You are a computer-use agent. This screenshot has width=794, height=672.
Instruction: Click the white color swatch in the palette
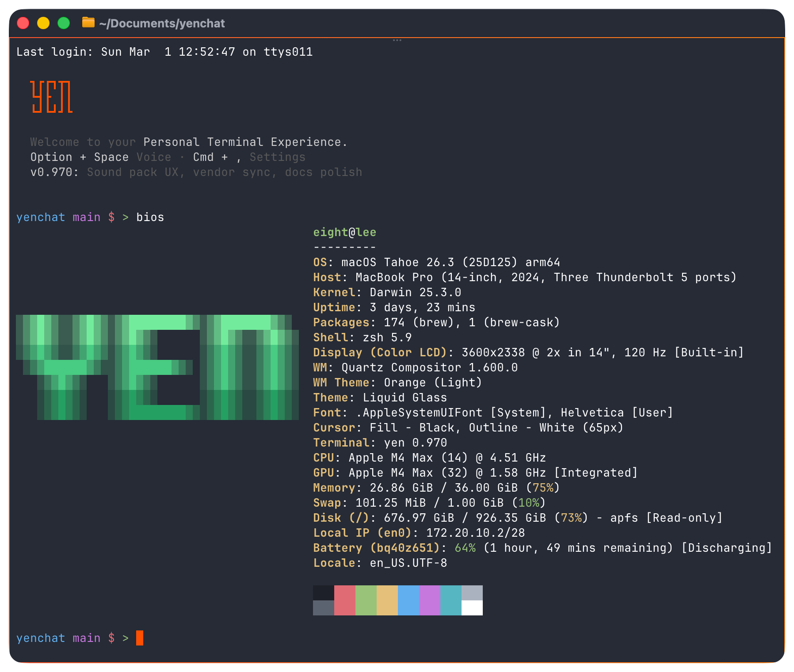click(x=472, y=608)
